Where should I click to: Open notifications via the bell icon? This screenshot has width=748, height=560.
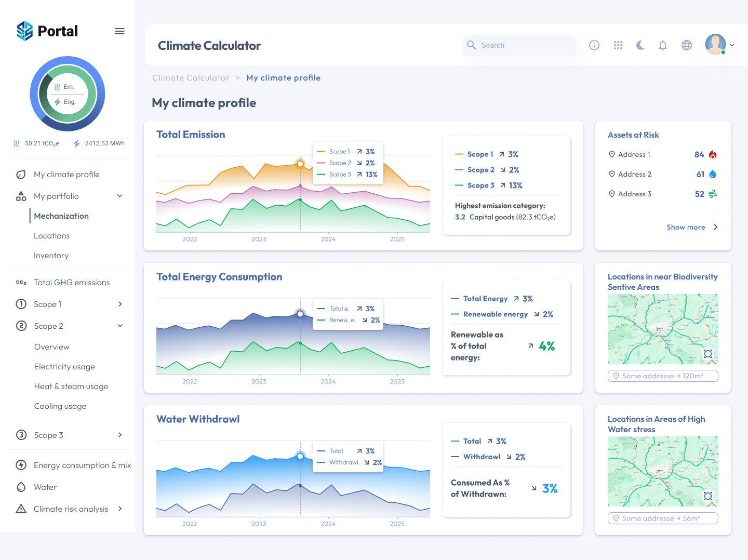tap(663, 45)
